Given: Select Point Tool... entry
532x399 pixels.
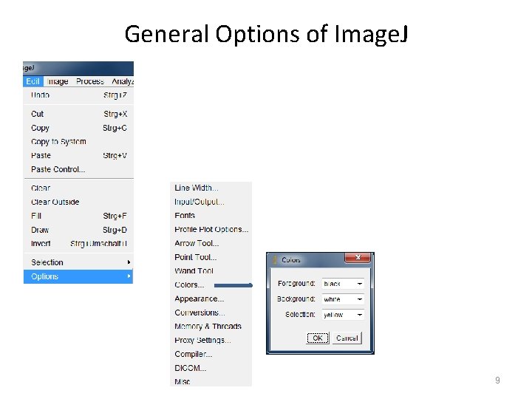Looking at the screenshot, I should pos(211,257).
